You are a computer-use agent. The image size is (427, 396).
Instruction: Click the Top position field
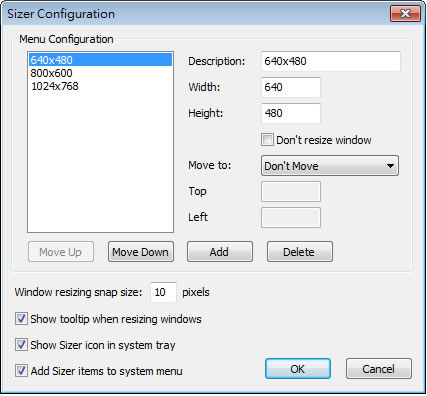[x=291, y=191]
